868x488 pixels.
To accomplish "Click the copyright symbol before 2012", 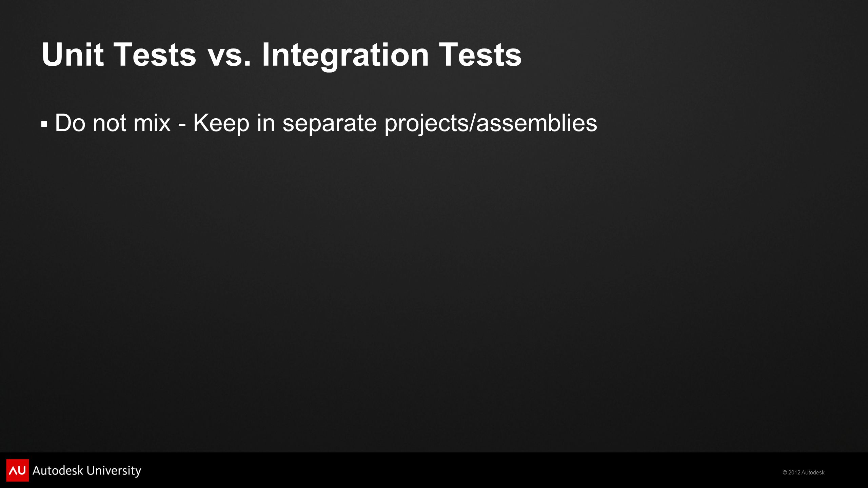I will (785, 472).
